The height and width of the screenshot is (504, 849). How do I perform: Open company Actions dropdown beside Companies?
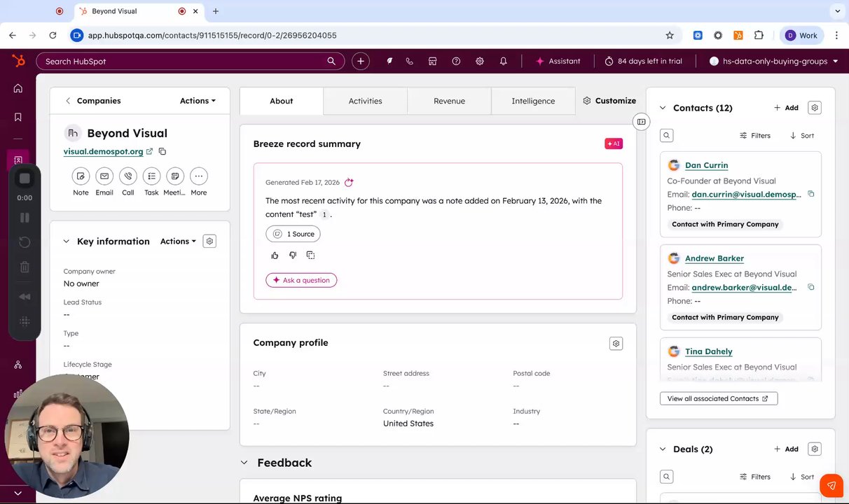pos(198,101)
